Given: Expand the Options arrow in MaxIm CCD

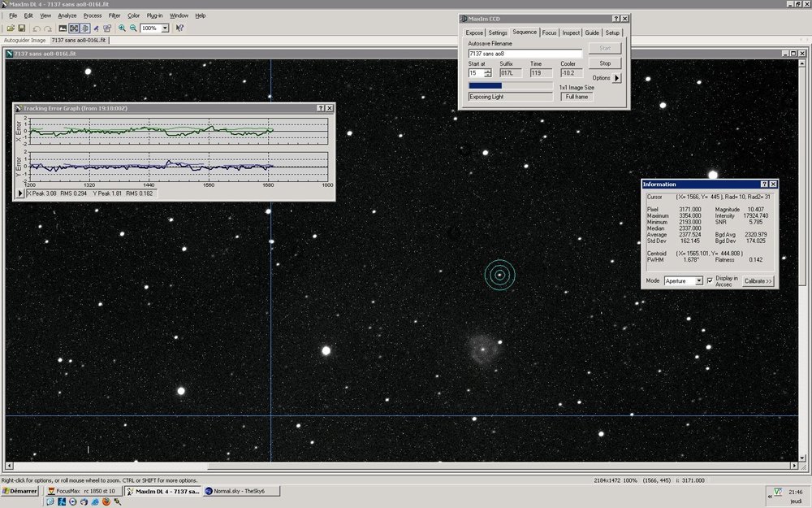Looking at the screenshot, I should tap(617, 78).
